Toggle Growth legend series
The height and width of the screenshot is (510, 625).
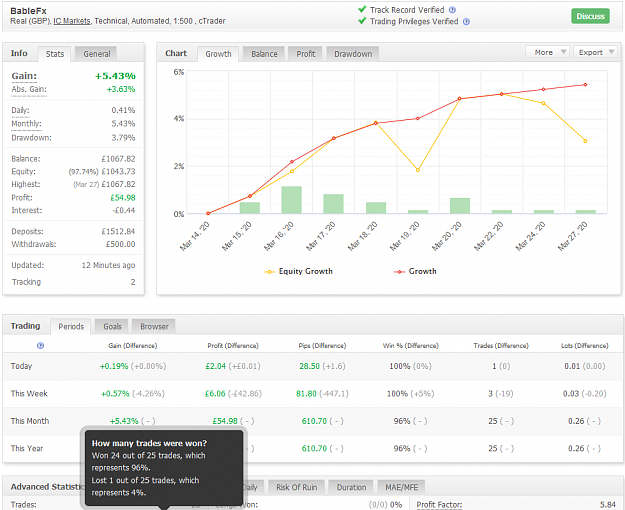[x=415, y=271]
